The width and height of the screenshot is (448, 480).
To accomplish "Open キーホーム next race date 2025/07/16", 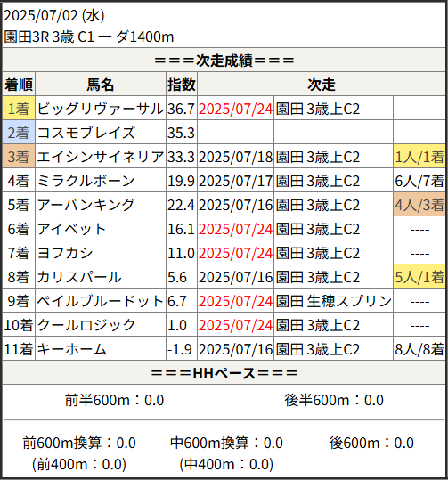I will (x=235, y=349).
